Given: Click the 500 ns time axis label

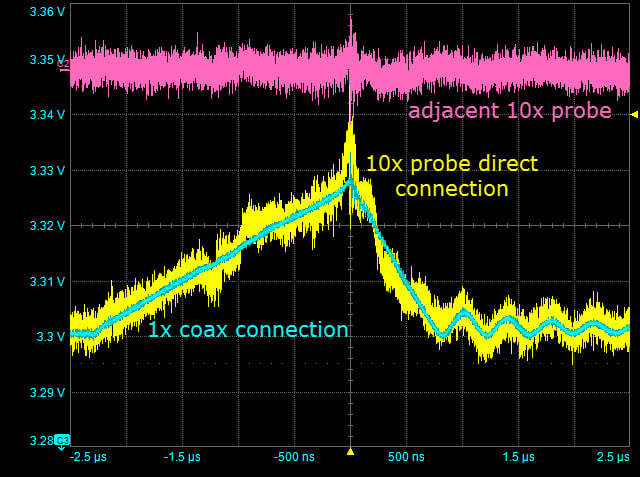Looking at the screenshot, I should point(406,457).
